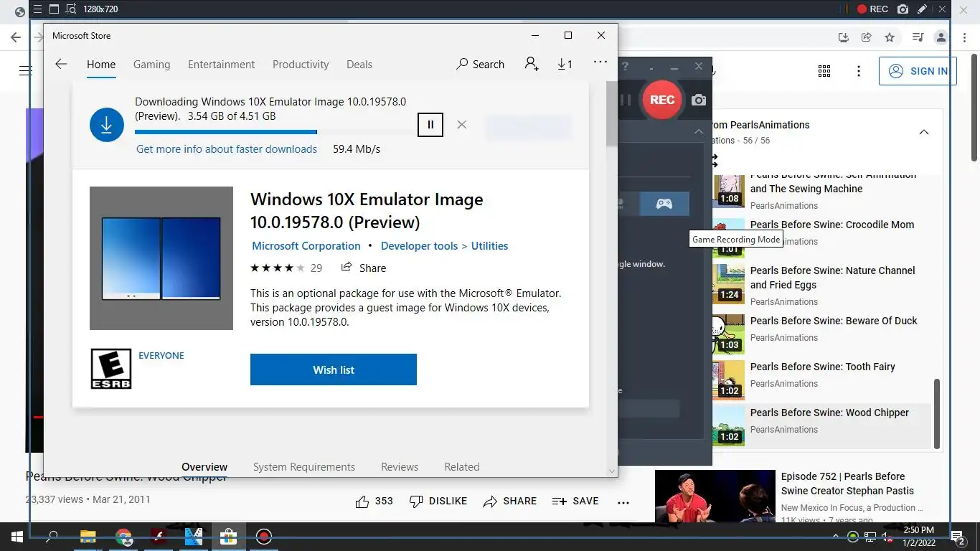The width and height of the screenshot is (980, 551).
Task: Switch to the Reviews section
Action: pyautogui.click(x=400, y=466)
